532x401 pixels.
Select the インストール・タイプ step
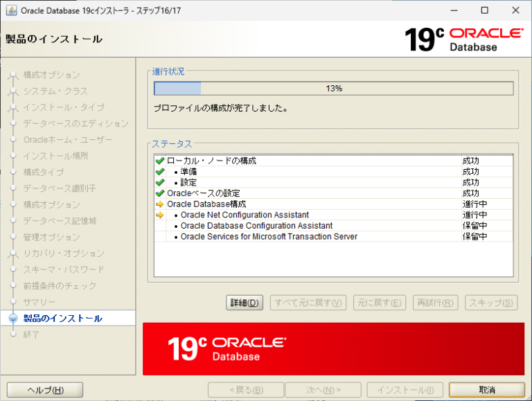click(x=64, y=107)
